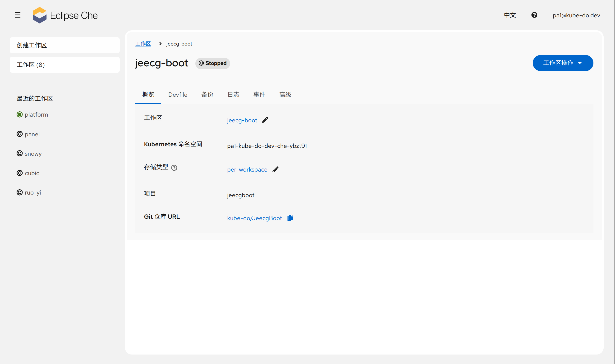Viewport: 615px width, 364px height.
Task: Open the help question mark menu
Action: coord(534,15)
